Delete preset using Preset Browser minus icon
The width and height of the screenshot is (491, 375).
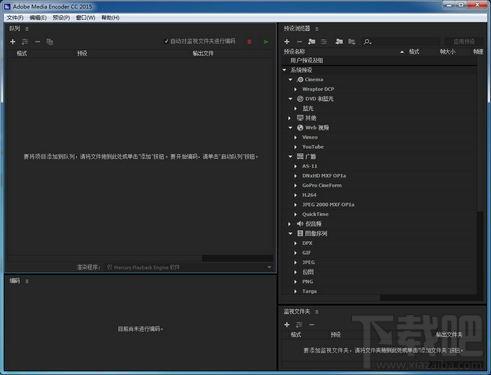point(299,42)
